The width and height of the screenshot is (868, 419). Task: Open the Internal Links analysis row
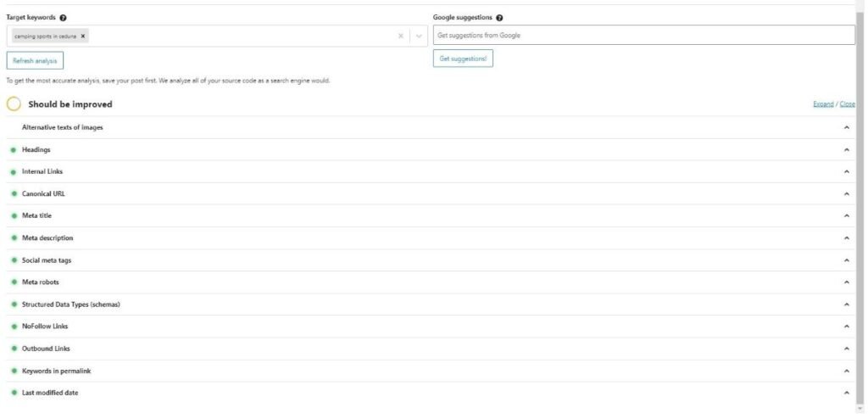tap(42, 172)
